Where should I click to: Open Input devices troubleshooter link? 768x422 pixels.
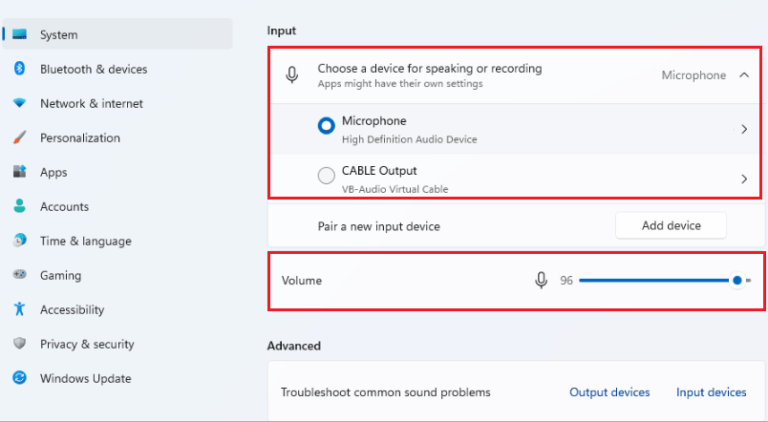point(711,392)
